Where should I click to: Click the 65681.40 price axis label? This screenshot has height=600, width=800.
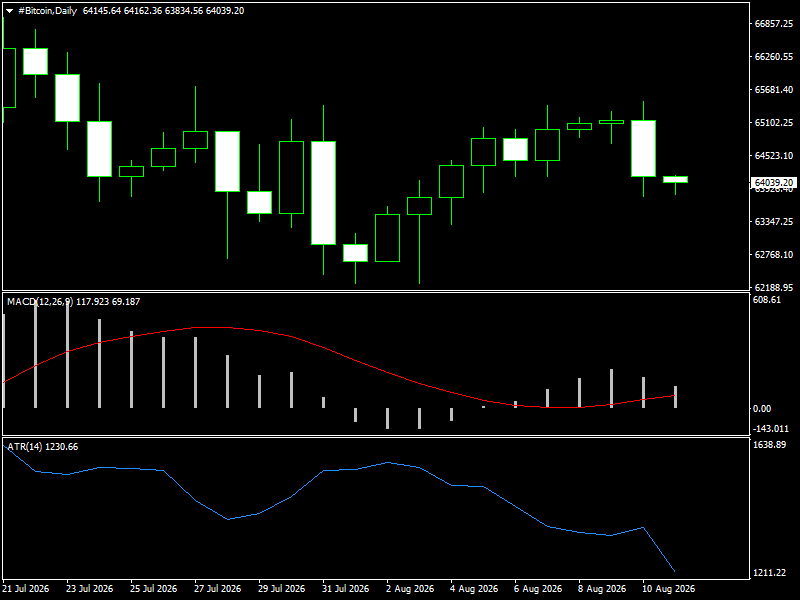(x=773, y=90)
